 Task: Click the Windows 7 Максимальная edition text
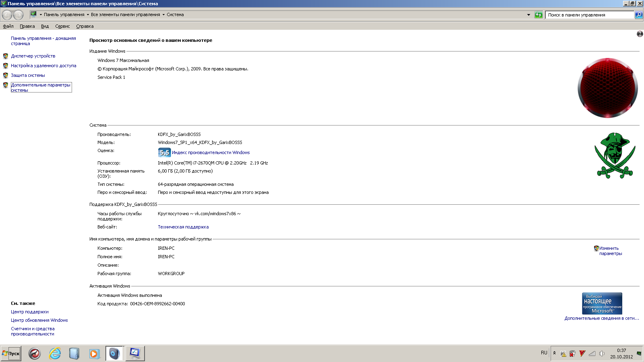click(123, 60)
